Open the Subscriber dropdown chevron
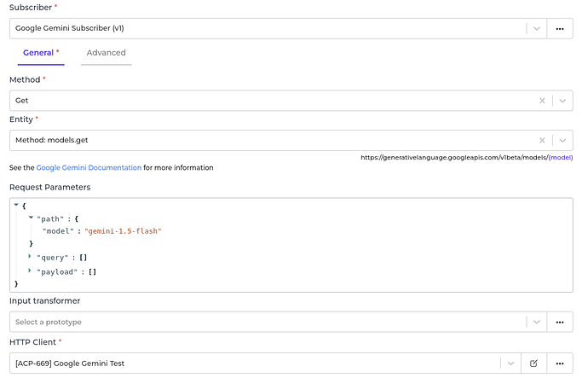The width and height of the screenshot is (588, 378). [x=536, y=28]
